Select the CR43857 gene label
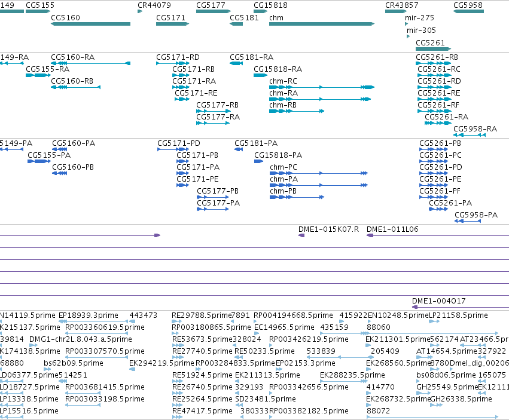This screenshot has height=420, width=509. (x=401, y=5)
